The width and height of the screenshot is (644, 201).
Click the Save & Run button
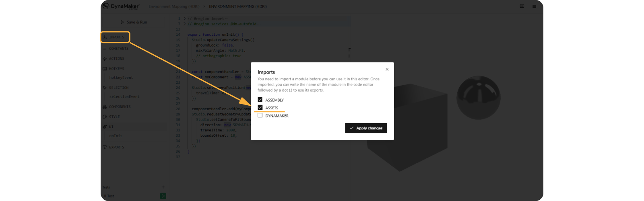coord(134,22)
